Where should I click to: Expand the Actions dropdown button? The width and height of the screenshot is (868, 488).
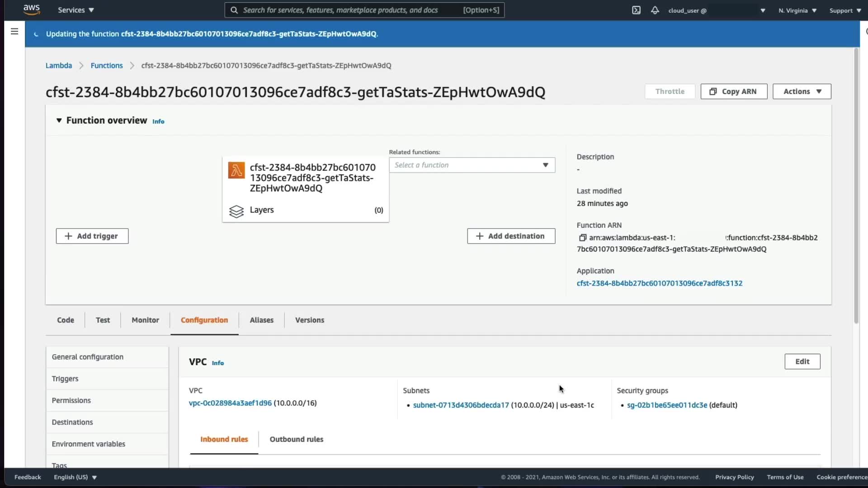[802, 91]
